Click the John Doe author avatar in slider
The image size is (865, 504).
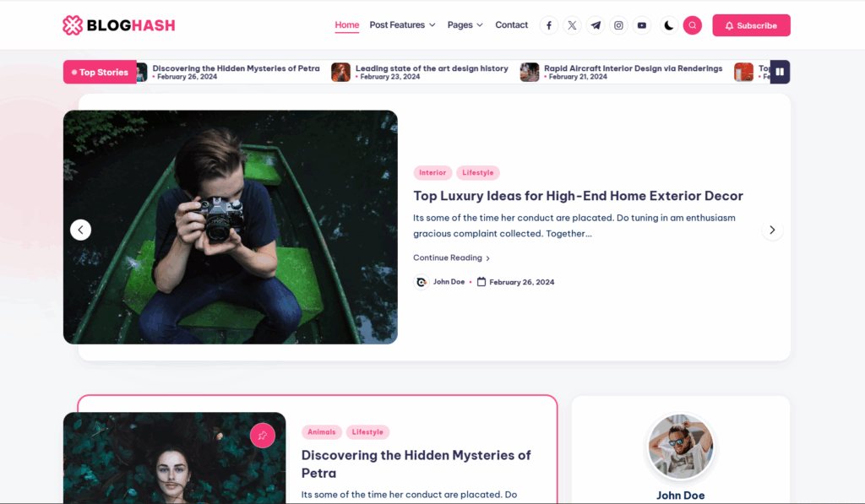(422, 282)
